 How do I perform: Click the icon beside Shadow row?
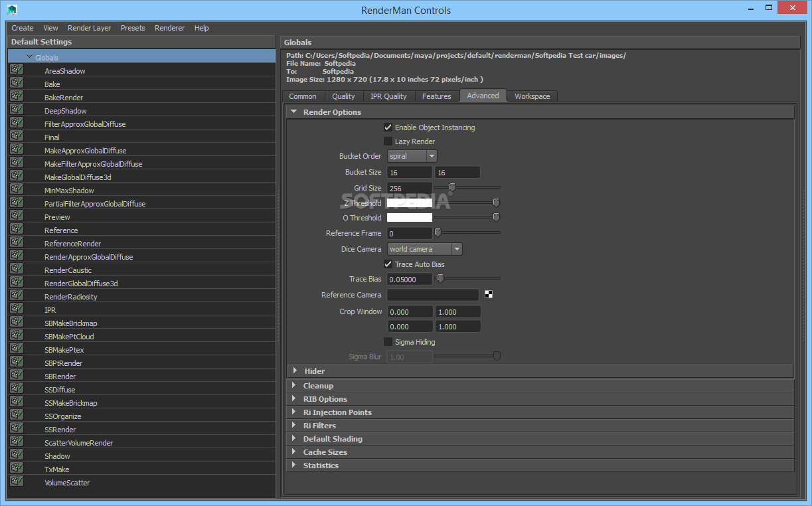click(17, 456)
